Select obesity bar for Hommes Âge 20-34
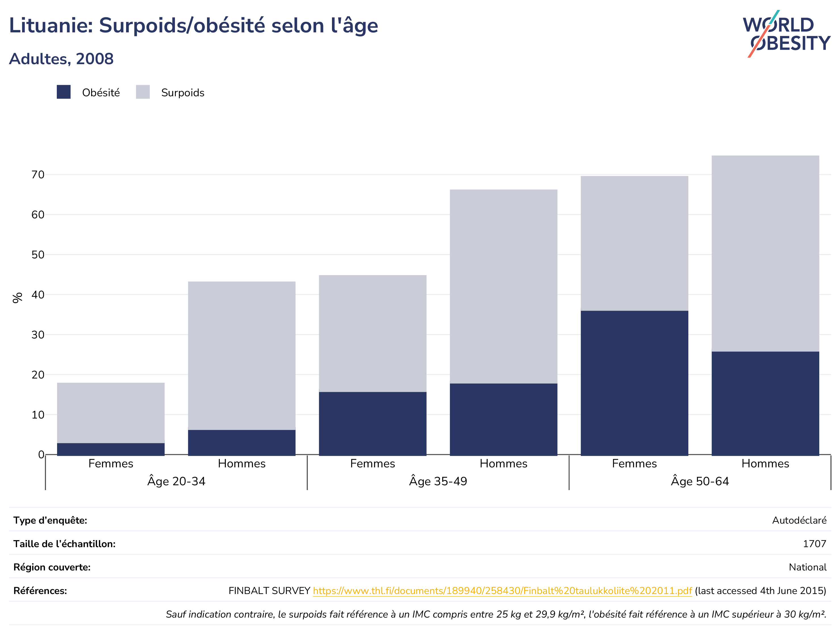This screenshot has width=840, height=640. pyautogui.click(x=242, y=443)
